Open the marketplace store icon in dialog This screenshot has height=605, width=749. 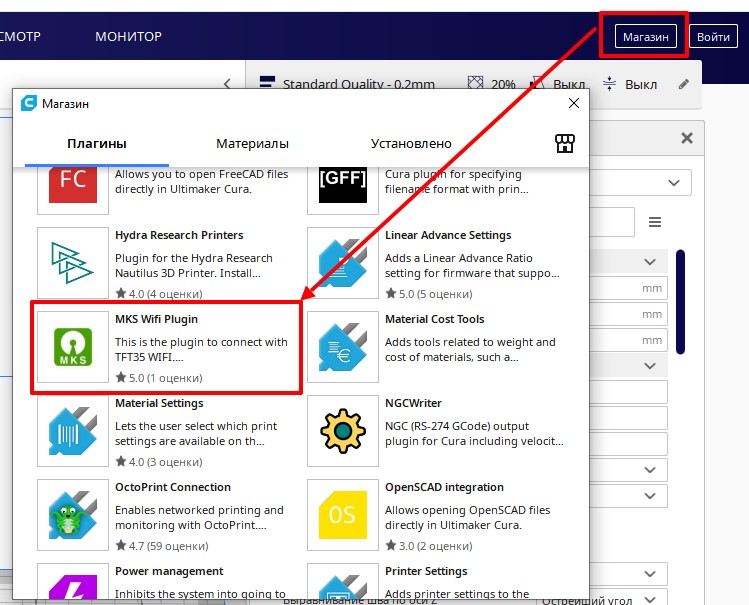click(565, 144)
